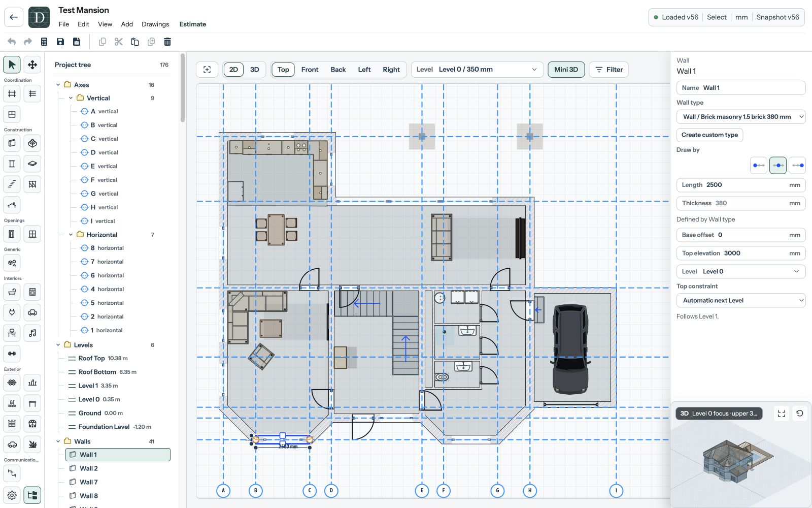Click the window opening tool icon
This screenshot has width=812, height=508.
pyautogui.click(x=32, y=234)
